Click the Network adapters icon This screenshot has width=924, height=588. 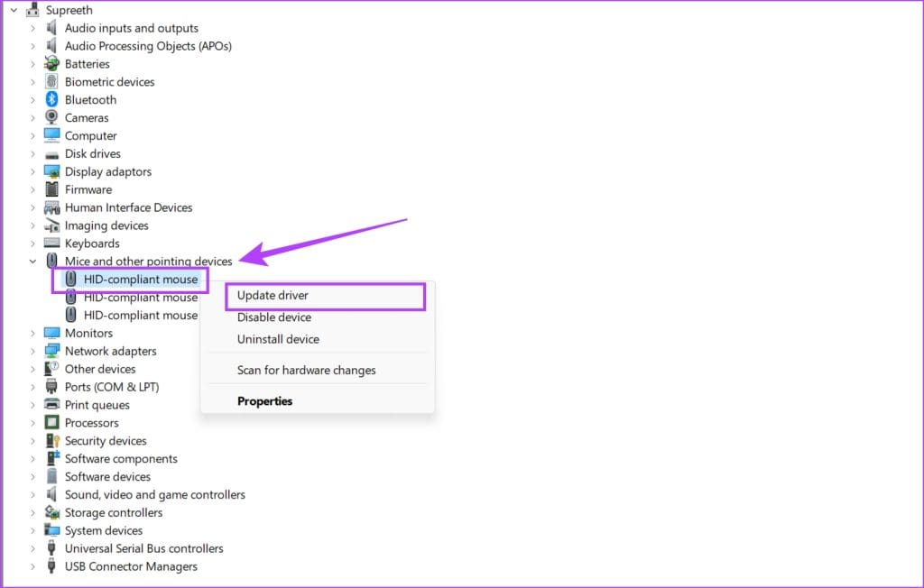tap(51, 351)
